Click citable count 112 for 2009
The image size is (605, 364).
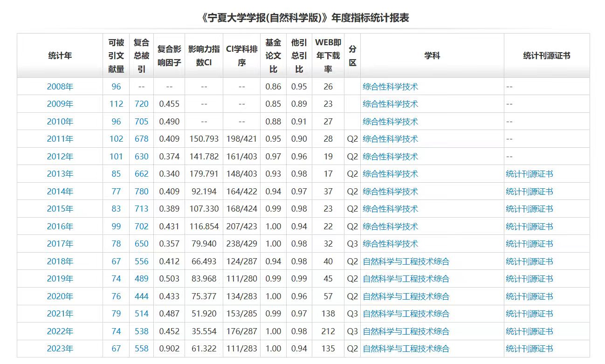116,104
